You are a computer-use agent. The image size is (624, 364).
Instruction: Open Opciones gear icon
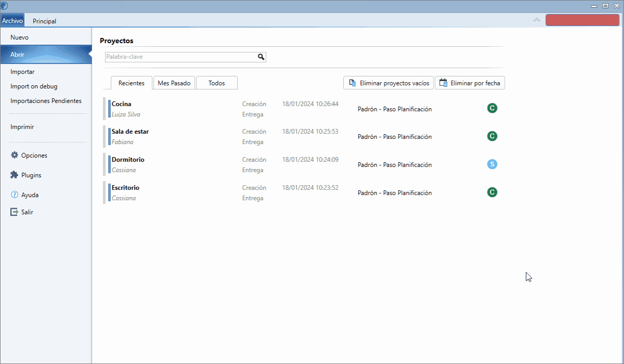tap(14, 155)
